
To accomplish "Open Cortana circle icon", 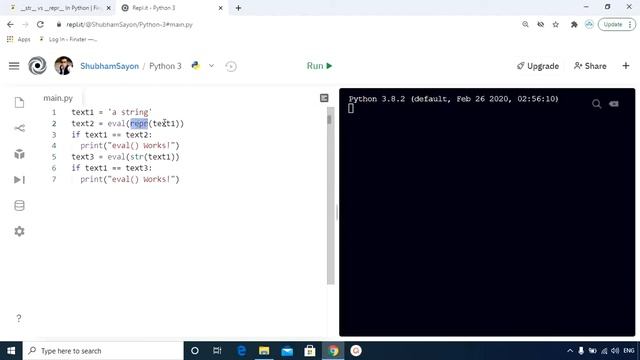I will (x=195, y=351).
